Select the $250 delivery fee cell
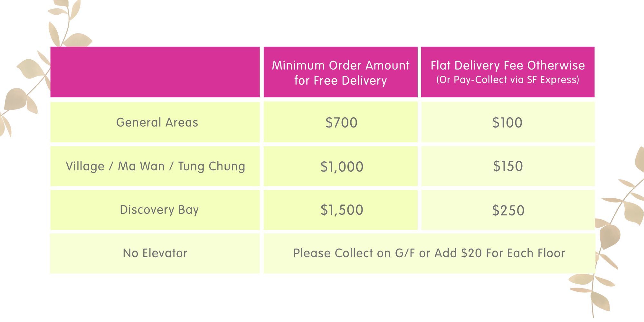 click(508, 210)
